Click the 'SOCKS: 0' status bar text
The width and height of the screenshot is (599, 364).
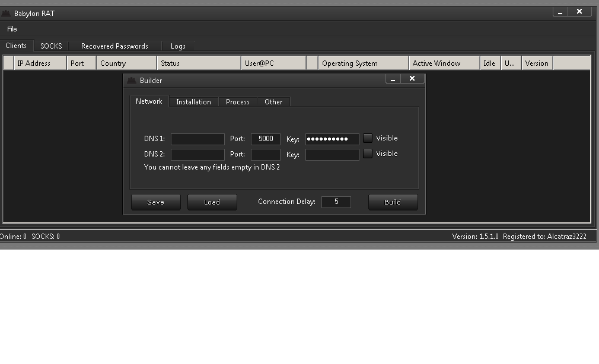tap(46, 237)
